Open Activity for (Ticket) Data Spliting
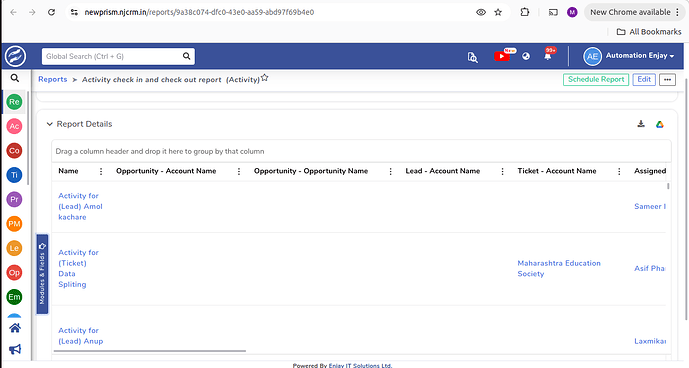This screenshot has width=689, height=368. pos(78,268)
